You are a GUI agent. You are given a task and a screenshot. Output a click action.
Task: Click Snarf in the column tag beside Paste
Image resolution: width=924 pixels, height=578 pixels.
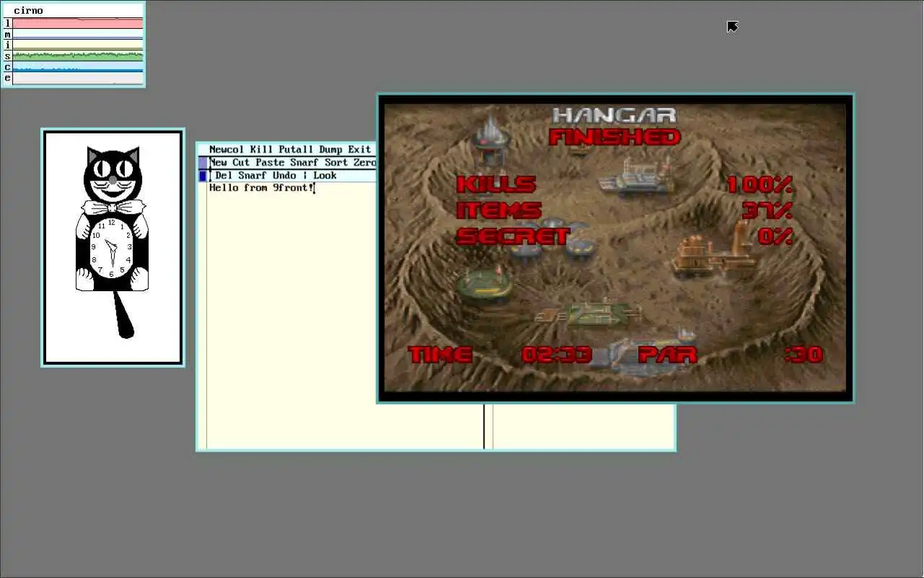click(305, 163)
